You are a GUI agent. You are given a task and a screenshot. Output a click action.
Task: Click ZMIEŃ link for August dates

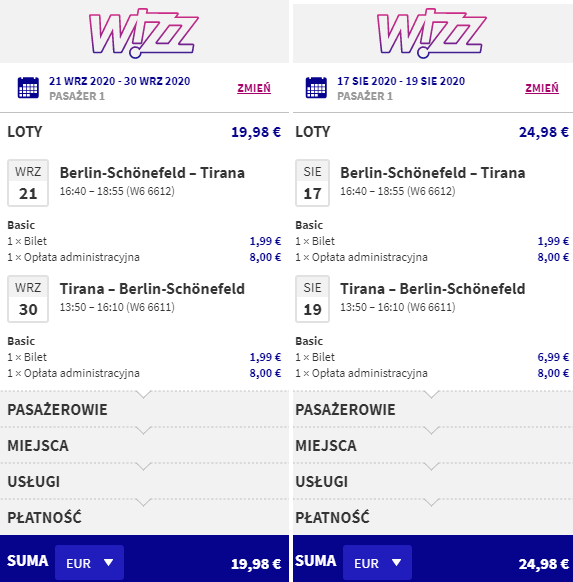542,88
